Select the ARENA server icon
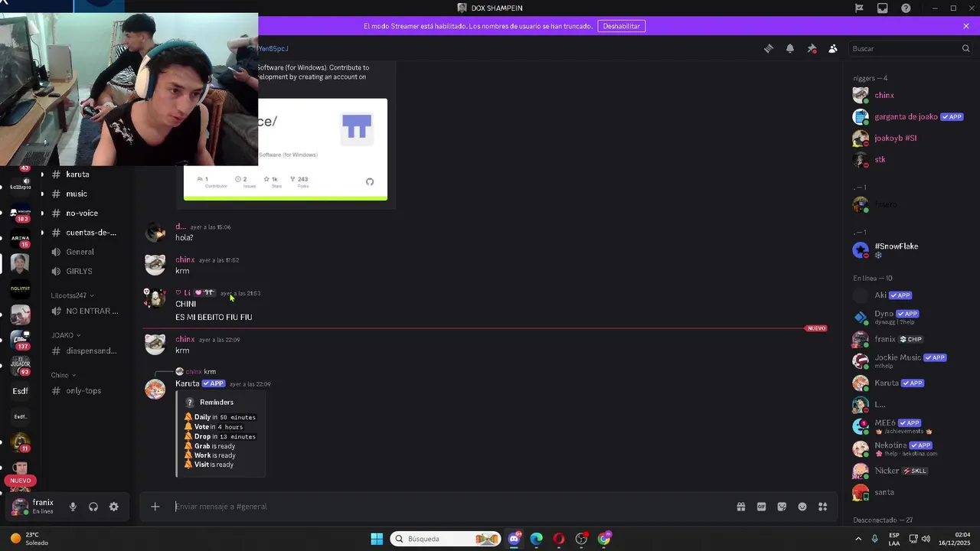980x551 pixels. [x=21, y=238]
